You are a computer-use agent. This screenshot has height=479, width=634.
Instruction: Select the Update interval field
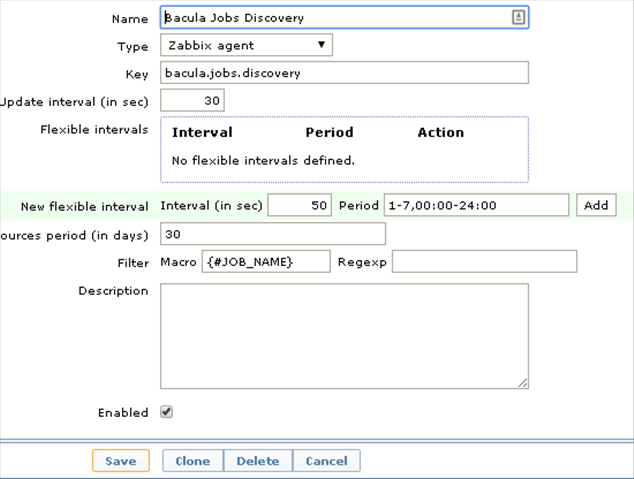(192, 100)
